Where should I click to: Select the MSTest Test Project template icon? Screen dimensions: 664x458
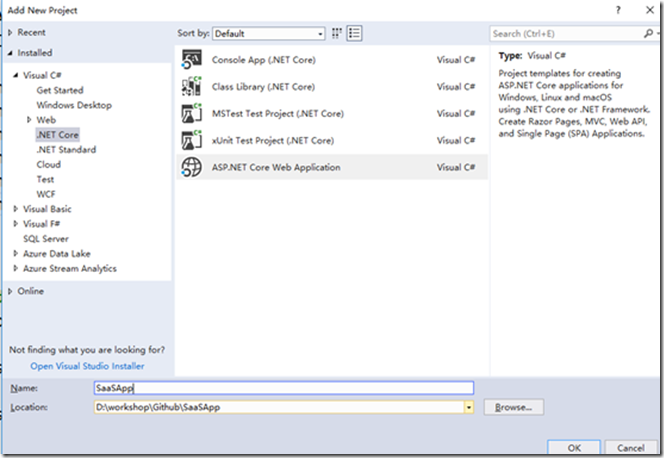pos(191,113)
